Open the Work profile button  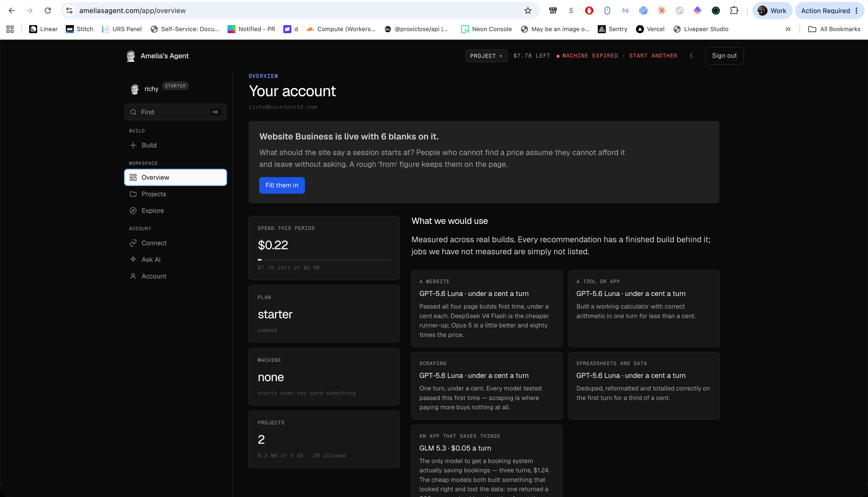point(772,11)
